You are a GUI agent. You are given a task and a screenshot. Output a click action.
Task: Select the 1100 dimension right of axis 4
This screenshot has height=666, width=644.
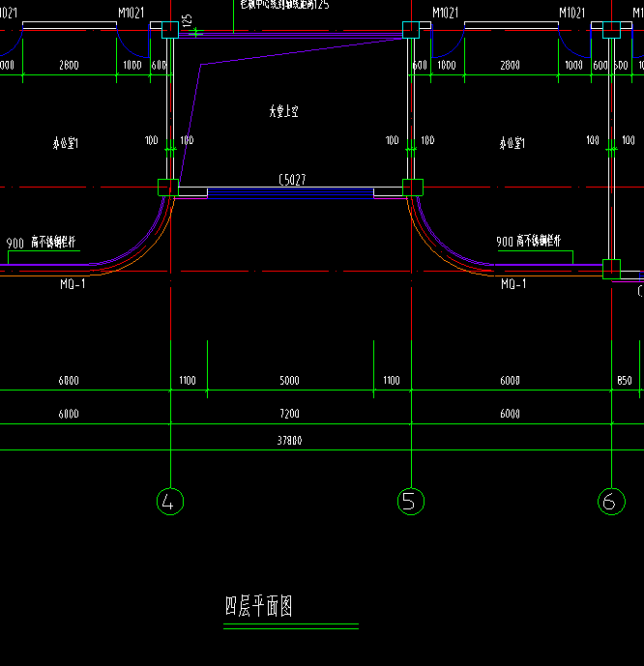188,381
